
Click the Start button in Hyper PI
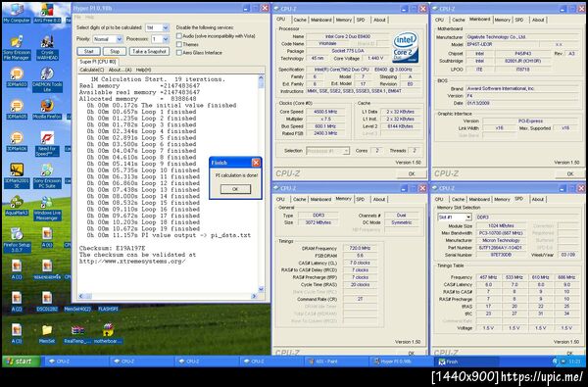[88, 51]
